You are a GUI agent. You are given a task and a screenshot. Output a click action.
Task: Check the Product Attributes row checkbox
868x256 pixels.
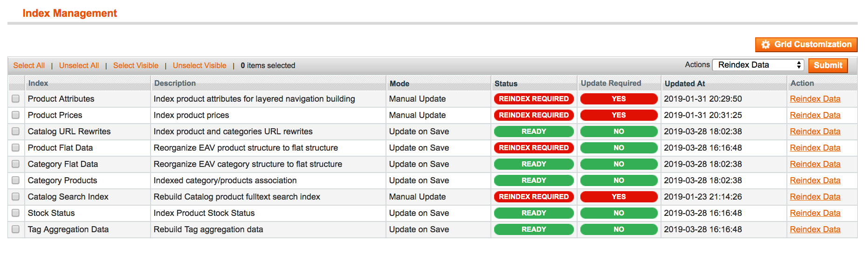click(x=16, y=99)
